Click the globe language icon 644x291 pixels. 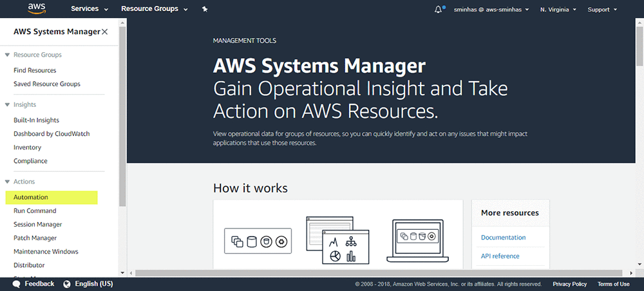tap(68, 284)
